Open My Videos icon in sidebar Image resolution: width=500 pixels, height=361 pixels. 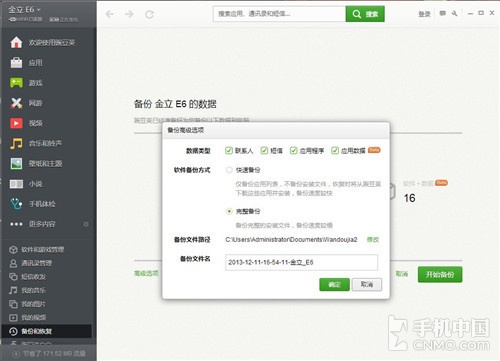(13, 318)
